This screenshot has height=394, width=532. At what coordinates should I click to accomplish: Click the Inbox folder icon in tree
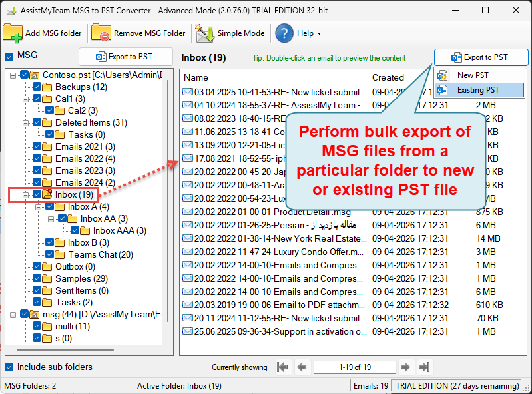[47, 194]
